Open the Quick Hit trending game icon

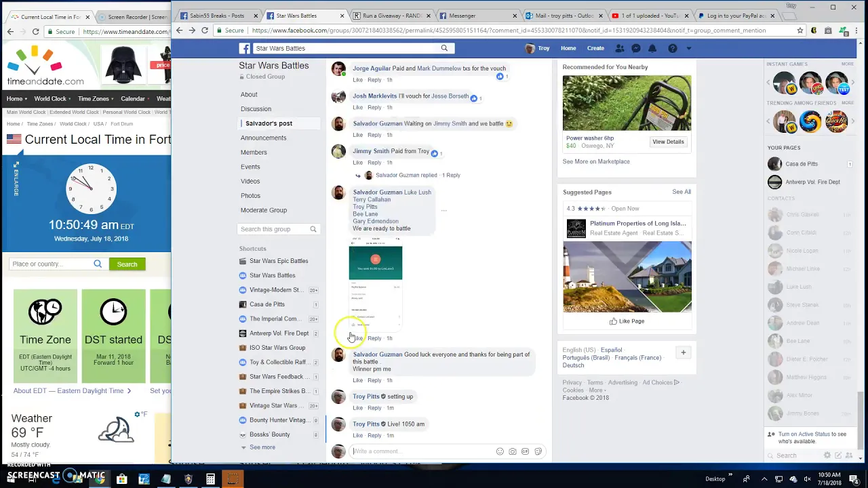click(x=836, y=122)
